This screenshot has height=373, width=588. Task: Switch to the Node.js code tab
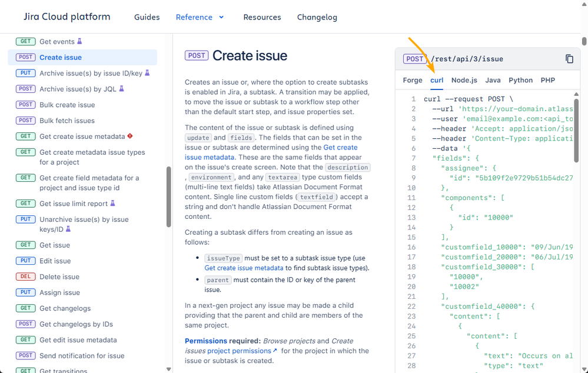pyautogui.click(x=464, y=80)
